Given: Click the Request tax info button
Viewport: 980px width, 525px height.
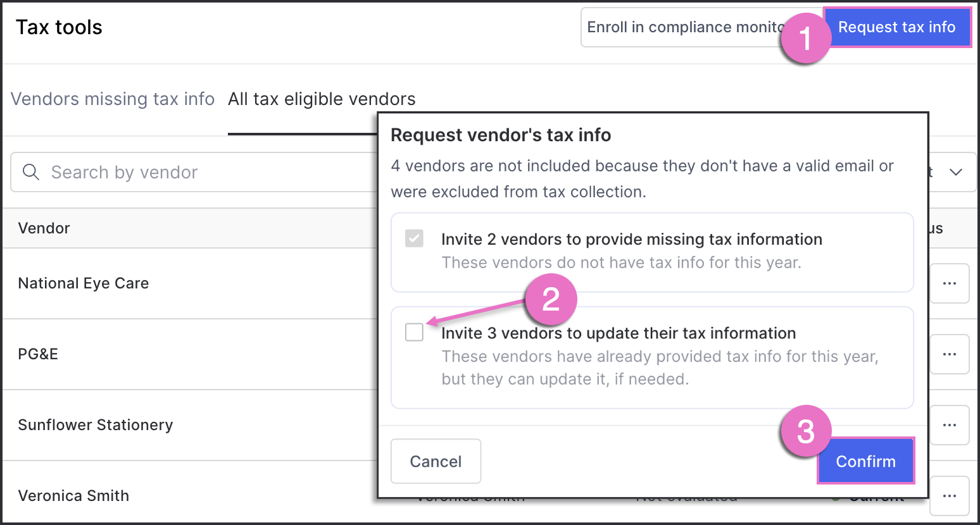Looking at the screenshot, I should click(x=896, y=27).
